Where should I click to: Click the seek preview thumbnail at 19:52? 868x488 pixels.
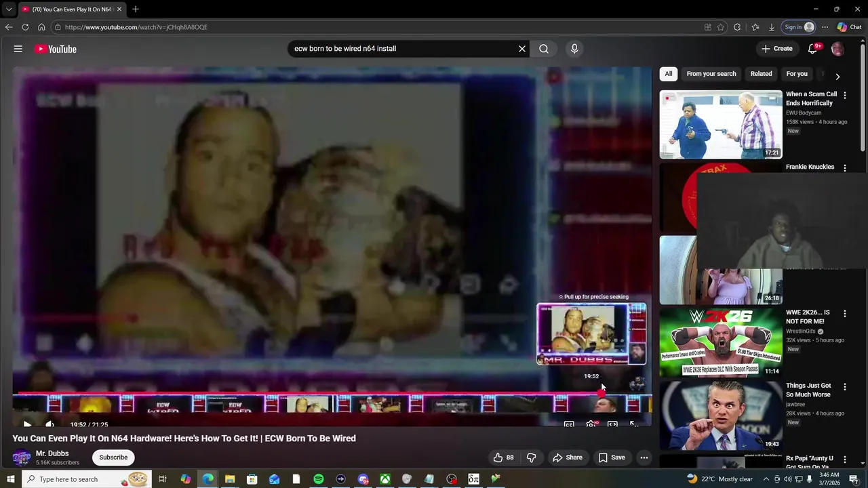click(591, 334)
